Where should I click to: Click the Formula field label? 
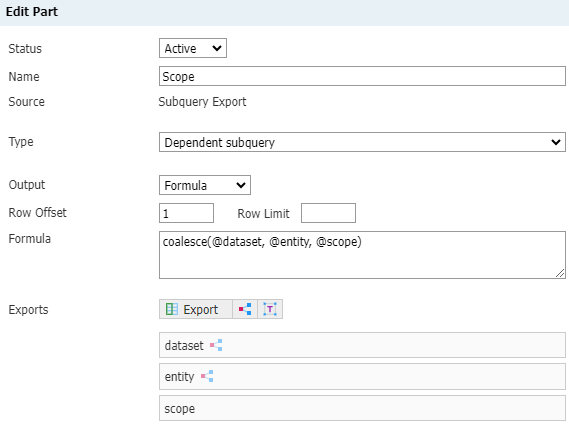click(x=30, y=239)
